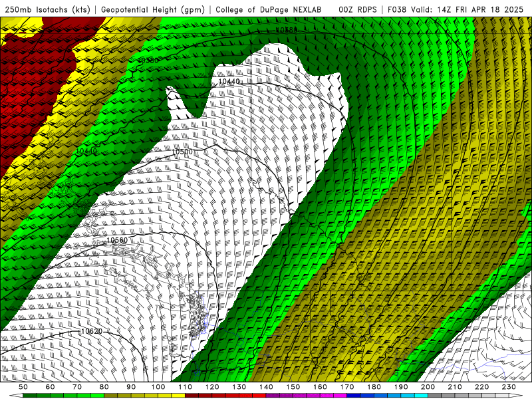Click the dark blue swatch just after 170
Viewport: 532px width, 399px height.
354,396
